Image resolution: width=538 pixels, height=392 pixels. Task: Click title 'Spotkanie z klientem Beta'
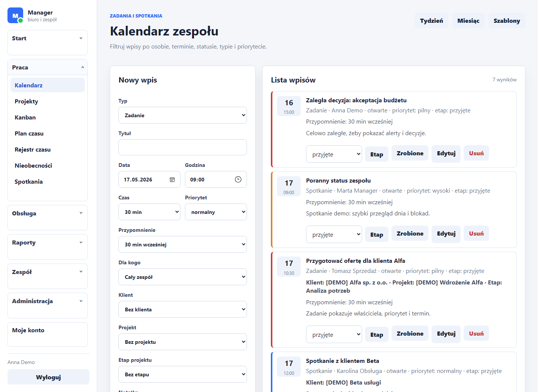(x=342, y=361)
